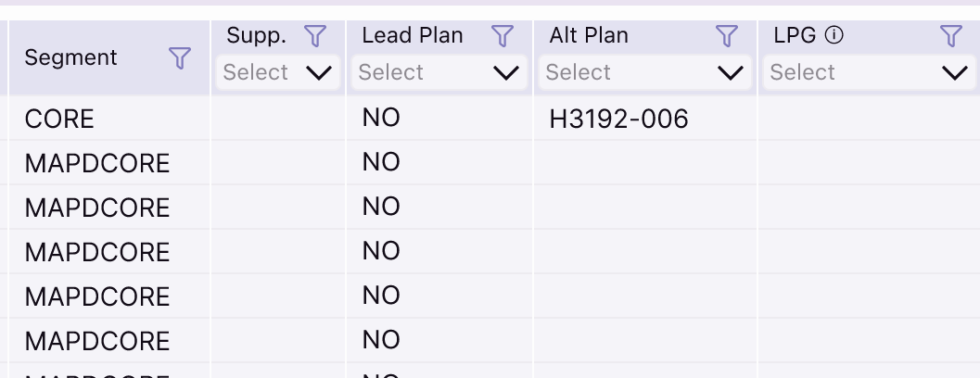980x378 pixels.
Task: Click the empty LPG cell in CORE row
Action: point(868,120)
